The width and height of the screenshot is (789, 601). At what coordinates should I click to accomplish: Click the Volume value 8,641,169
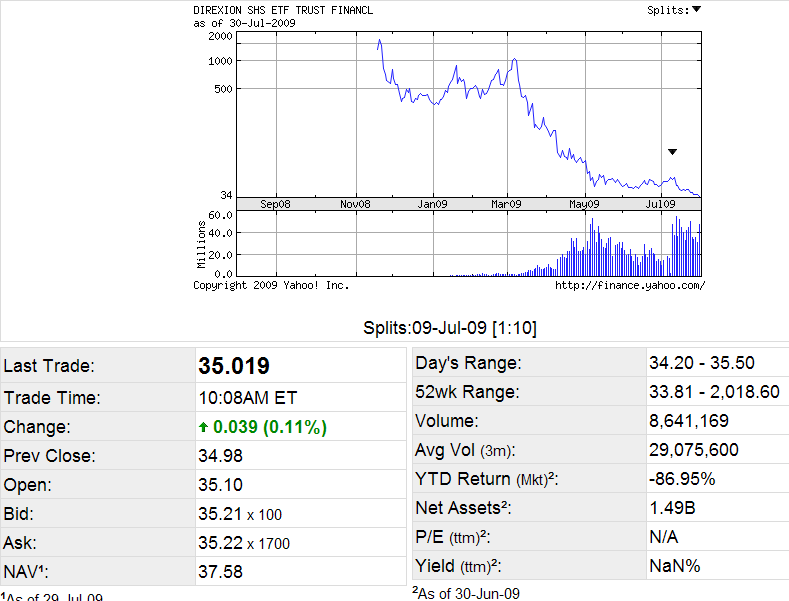689,421
